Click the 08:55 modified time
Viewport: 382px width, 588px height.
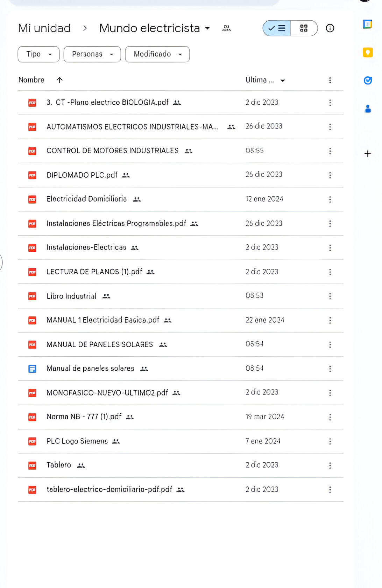[255, 150]
